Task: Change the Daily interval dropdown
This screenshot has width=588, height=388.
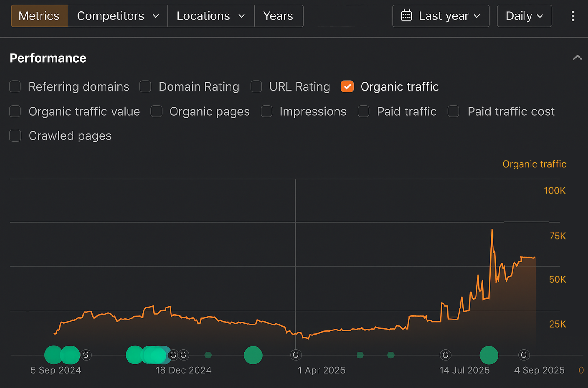Action: pos(524,16)
